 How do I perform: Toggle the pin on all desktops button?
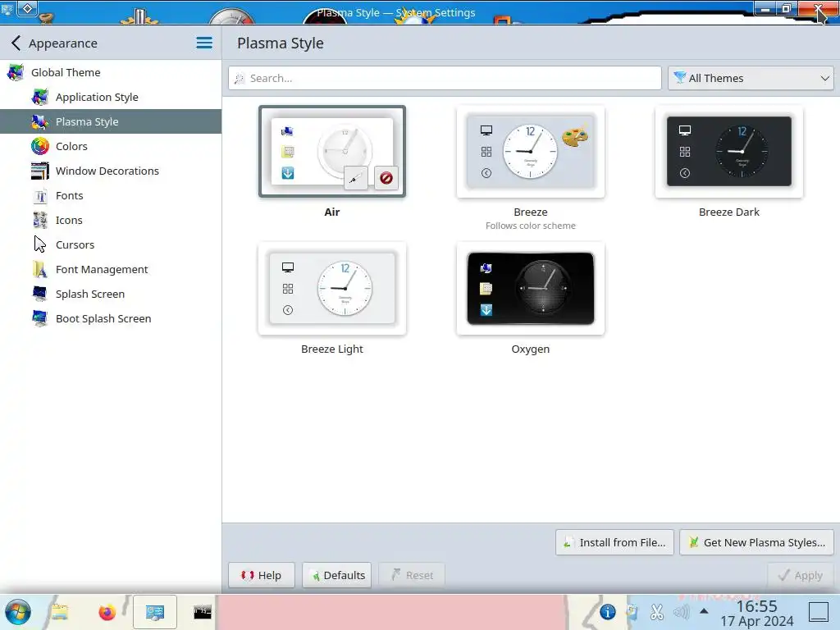pos(27,8)
